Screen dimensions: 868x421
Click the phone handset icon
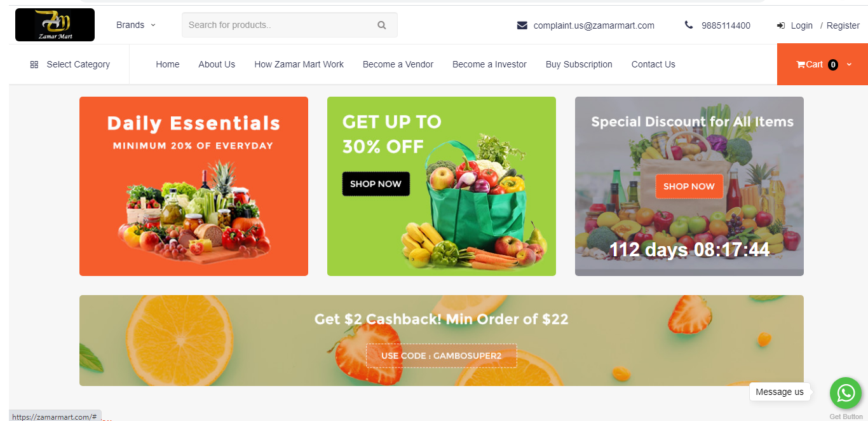tap(689, 25)
